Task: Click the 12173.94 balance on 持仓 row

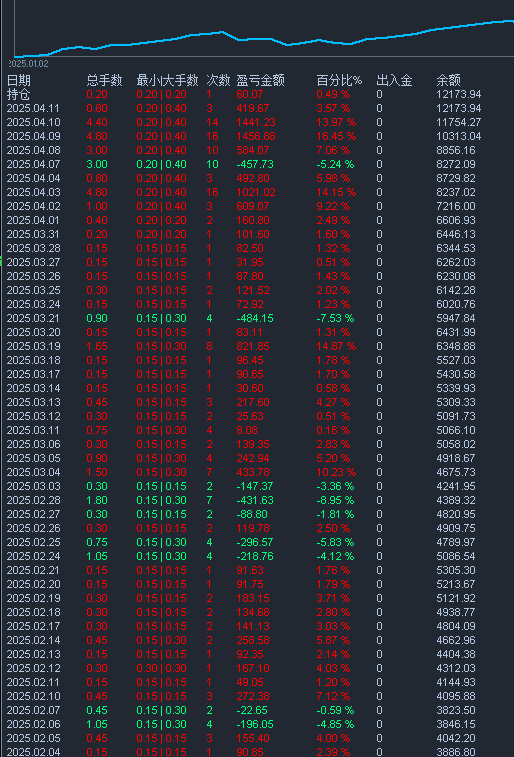Action: [458, 94]
